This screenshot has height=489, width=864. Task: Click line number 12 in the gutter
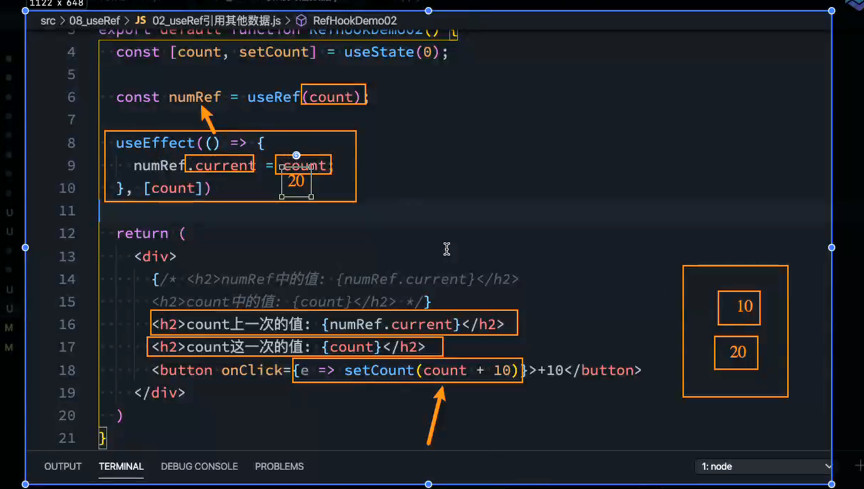67,234
